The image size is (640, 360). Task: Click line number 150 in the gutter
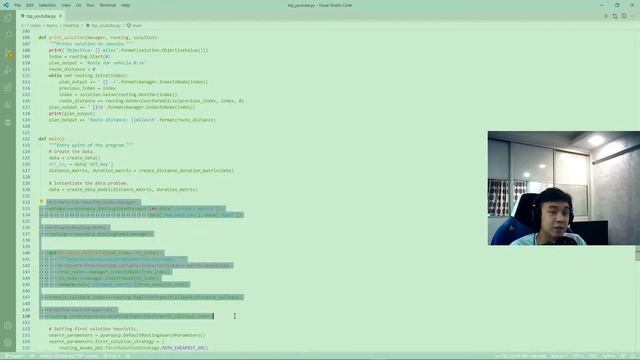tap(26, 316)
